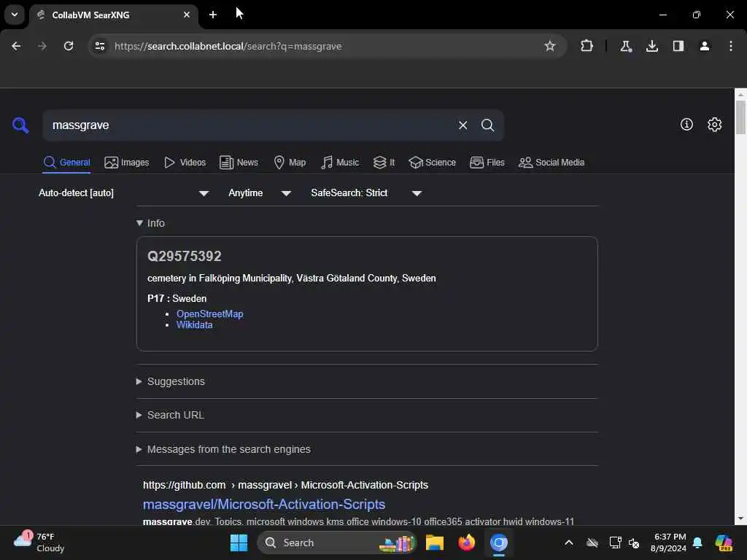Open the Downloads tray icon
747x560 pixels.
pos(651,46)
